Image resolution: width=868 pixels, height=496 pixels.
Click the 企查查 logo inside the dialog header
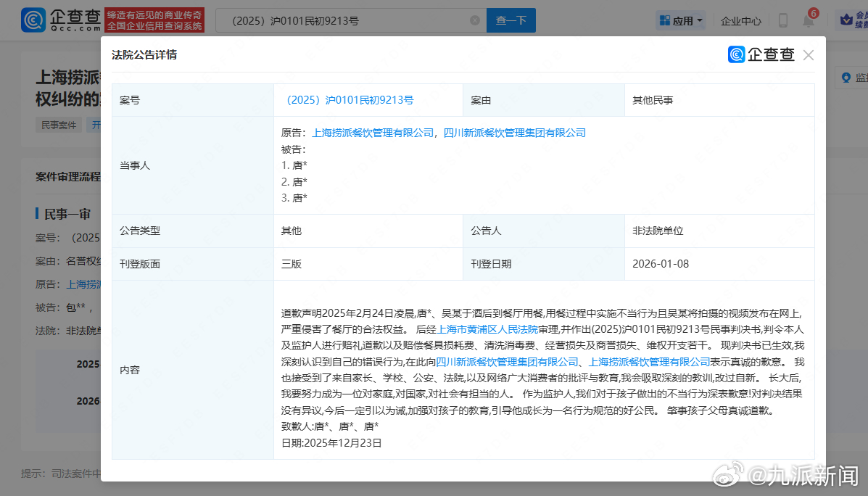pyautogui.click(x=761, y=54)
